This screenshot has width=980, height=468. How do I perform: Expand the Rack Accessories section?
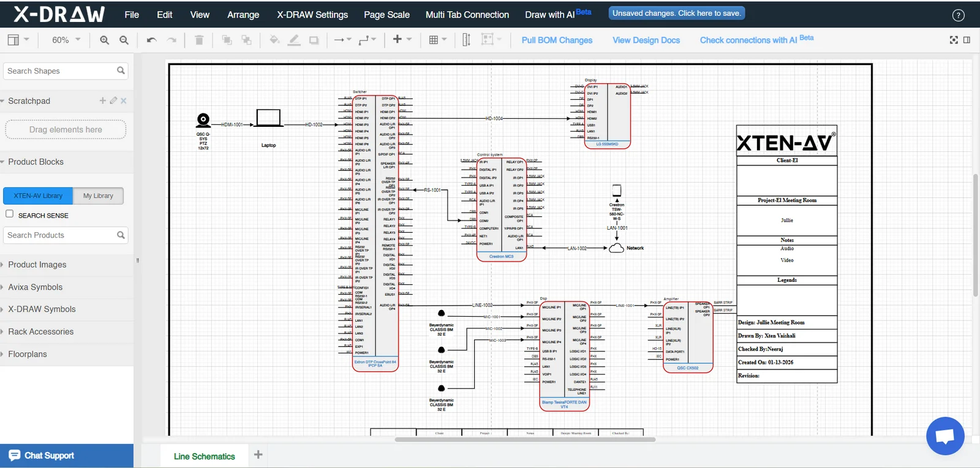pos(40,331)
